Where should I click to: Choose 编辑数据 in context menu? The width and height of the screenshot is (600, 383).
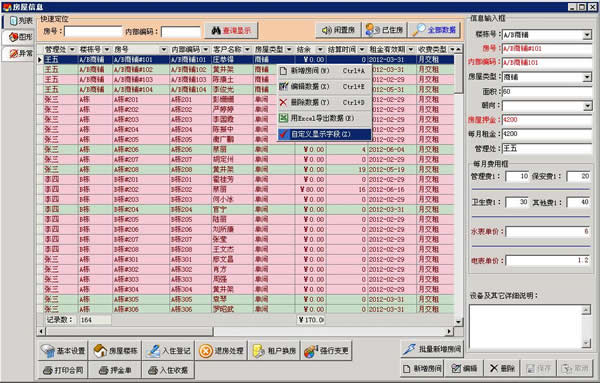[x=324, y=86]
